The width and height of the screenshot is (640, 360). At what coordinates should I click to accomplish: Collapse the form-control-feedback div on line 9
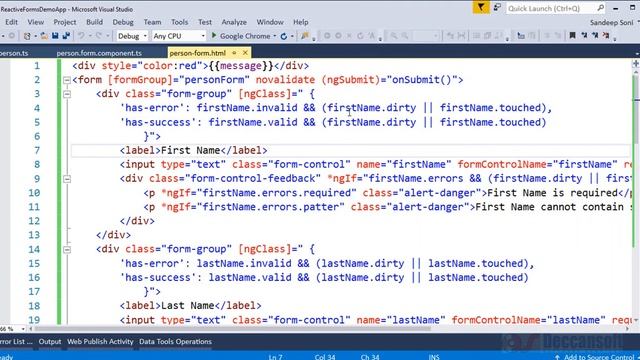tap(67, 179)
